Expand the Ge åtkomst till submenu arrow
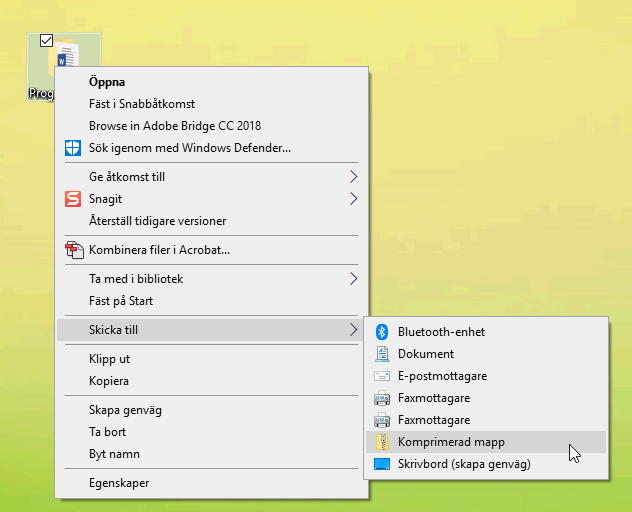The image size is (632, 512). (352, 177)
